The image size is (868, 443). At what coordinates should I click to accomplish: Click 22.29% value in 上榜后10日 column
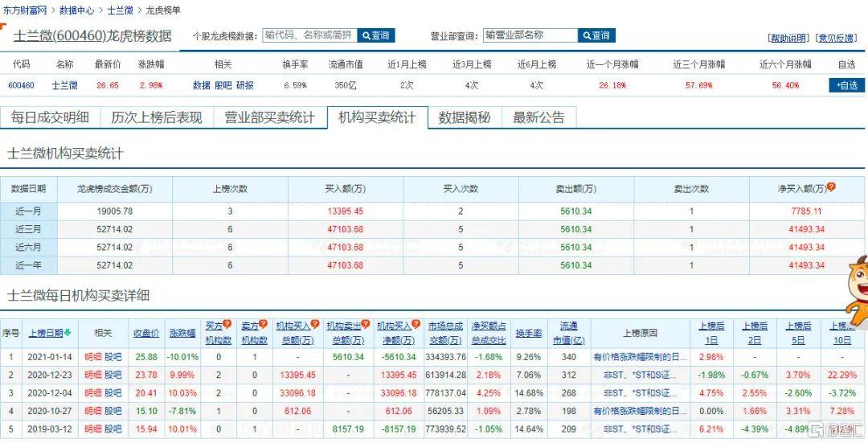click(842, 375)
